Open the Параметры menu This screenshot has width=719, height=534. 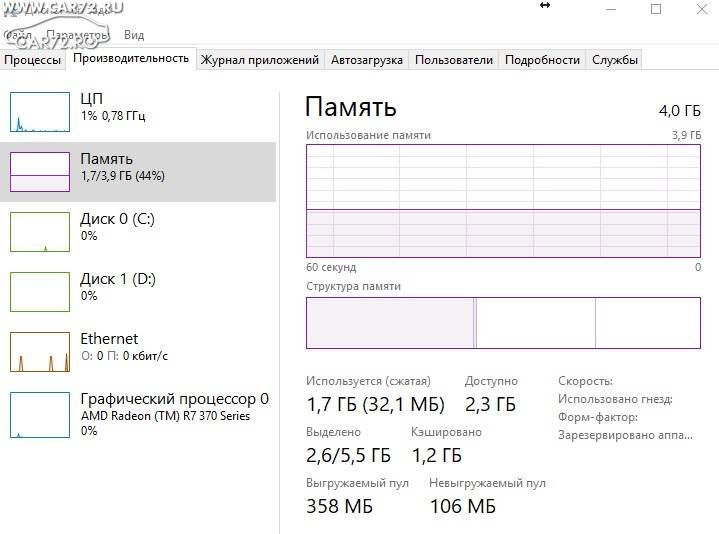click(x=78, y=35)
